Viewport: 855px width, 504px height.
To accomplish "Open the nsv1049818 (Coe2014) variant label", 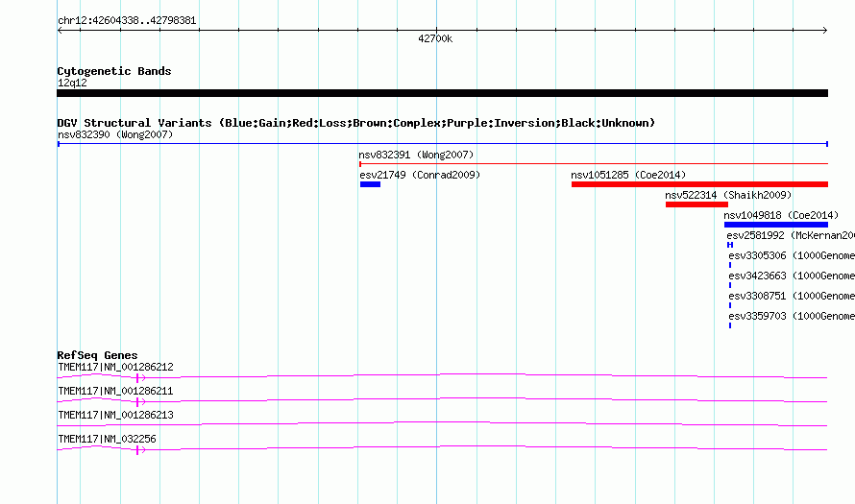I will [x=781, y=215].
